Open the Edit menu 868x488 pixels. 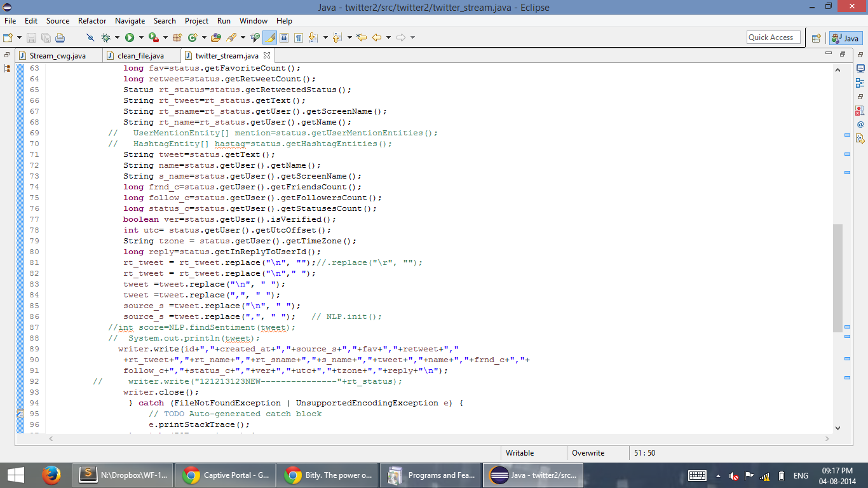[31, 21]
